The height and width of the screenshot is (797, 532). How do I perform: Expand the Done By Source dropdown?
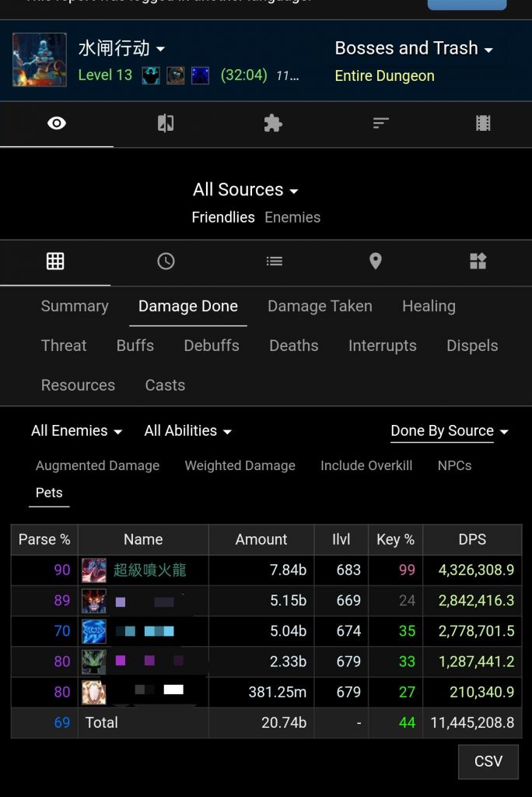(x=450, y=431)
